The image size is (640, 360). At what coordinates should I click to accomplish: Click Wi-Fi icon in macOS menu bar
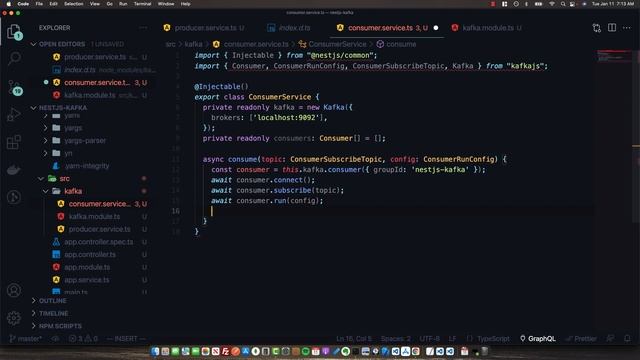coord(552,4)
